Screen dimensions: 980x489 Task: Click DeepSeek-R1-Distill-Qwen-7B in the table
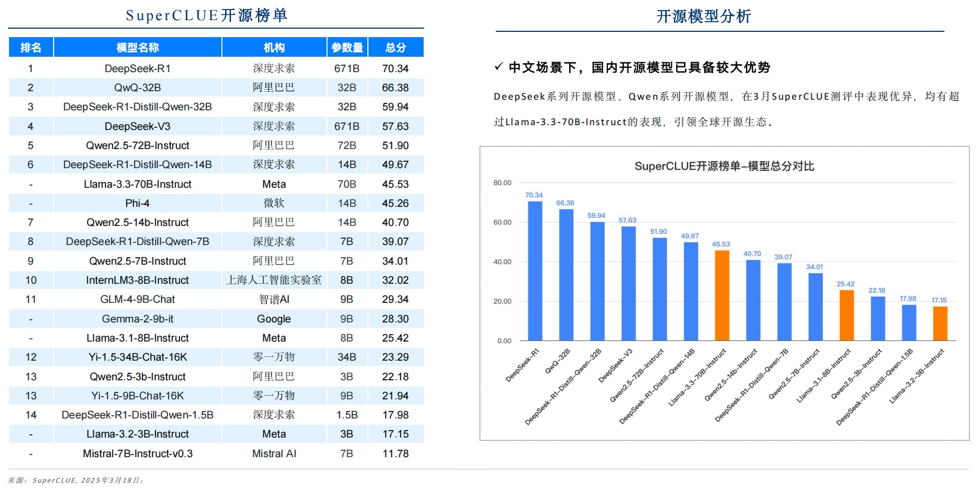tap(137, 241)
